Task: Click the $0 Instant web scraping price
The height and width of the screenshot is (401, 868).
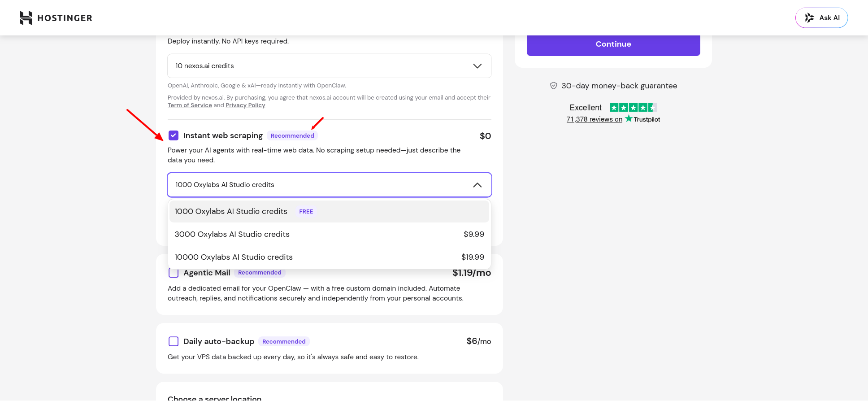Action: click(485, 136)
